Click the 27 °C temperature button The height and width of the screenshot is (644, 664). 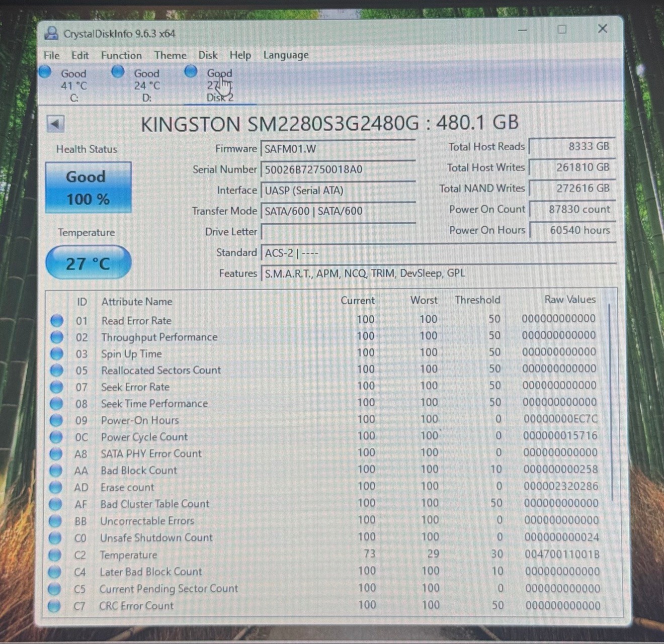(88, 263)
